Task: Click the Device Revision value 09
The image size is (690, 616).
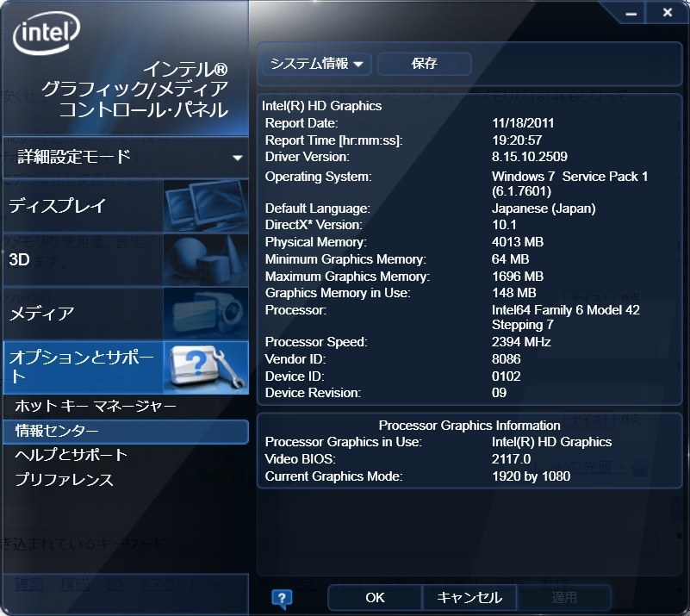Action: [x=499, y=393]
